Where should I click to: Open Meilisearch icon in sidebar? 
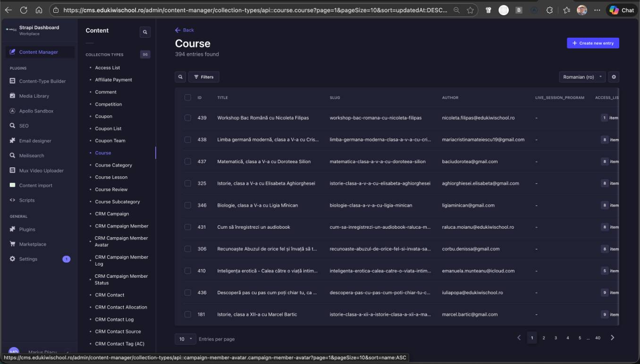tap(12, 156)
